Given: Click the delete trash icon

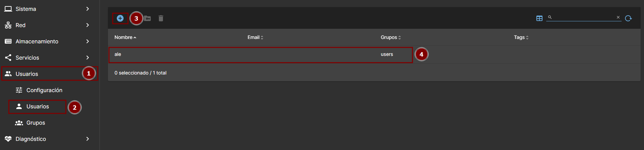Looking at the screenshot, I should (x=161, y=18).
